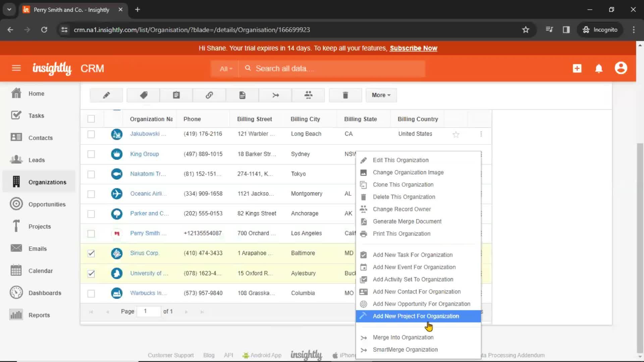Select Change Record Owner

(x=418, y=209)
